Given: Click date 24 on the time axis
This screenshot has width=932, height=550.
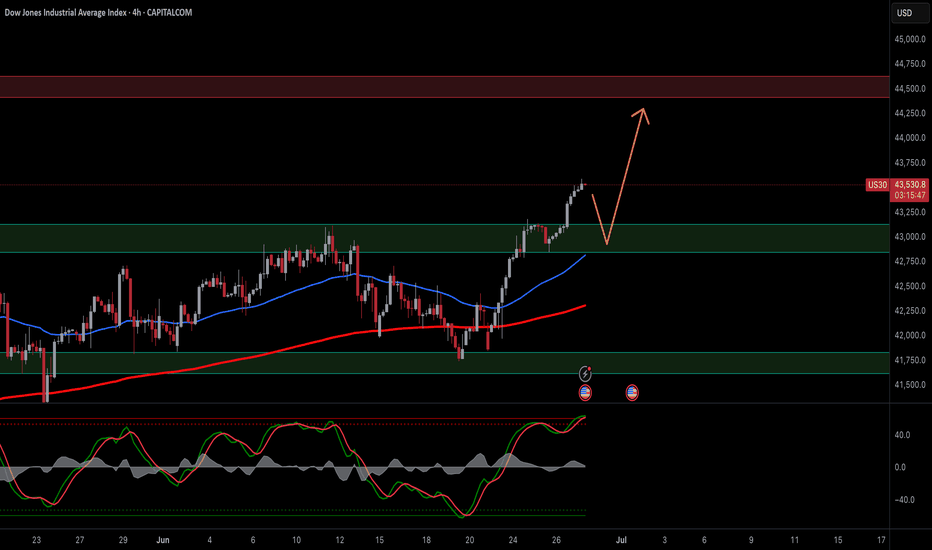Looking at the screenshot, I should [x=513, y=540].
